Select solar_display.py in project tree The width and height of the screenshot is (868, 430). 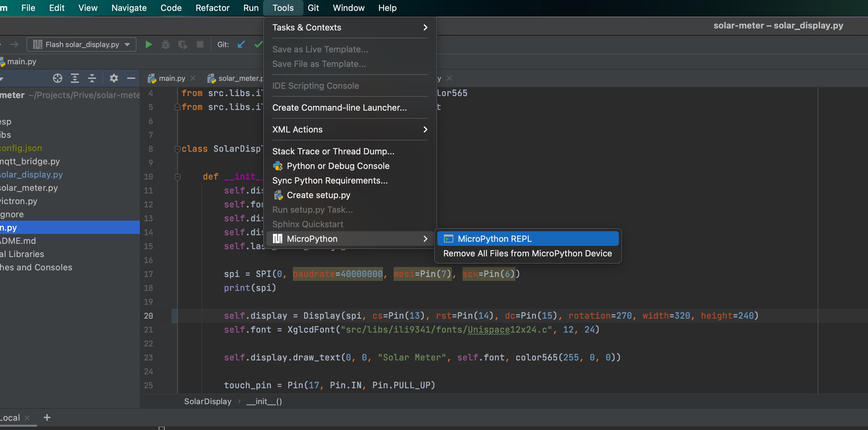tap(31, 175)
